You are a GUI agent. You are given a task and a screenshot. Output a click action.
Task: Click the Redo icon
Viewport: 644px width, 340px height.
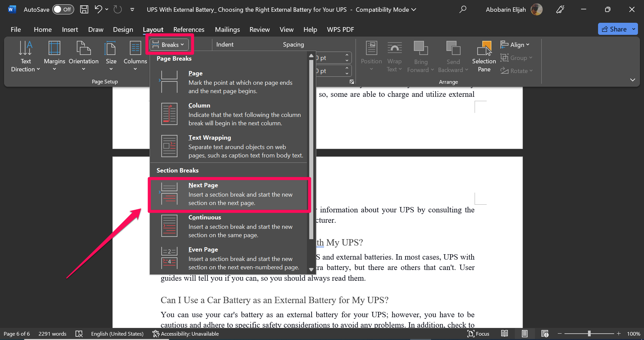(x=118, y=9)
